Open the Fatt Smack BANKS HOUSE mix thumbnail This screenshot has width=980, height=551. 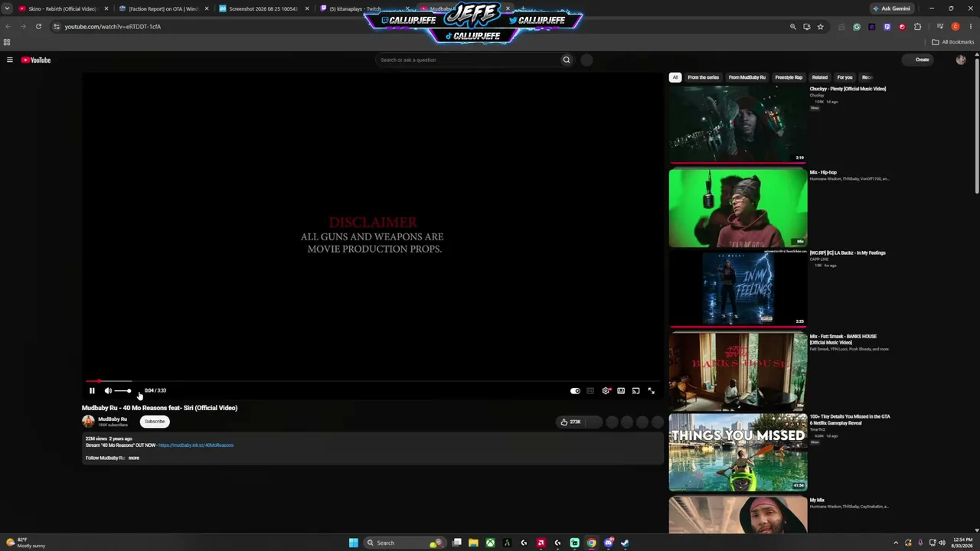pos(738,371)
